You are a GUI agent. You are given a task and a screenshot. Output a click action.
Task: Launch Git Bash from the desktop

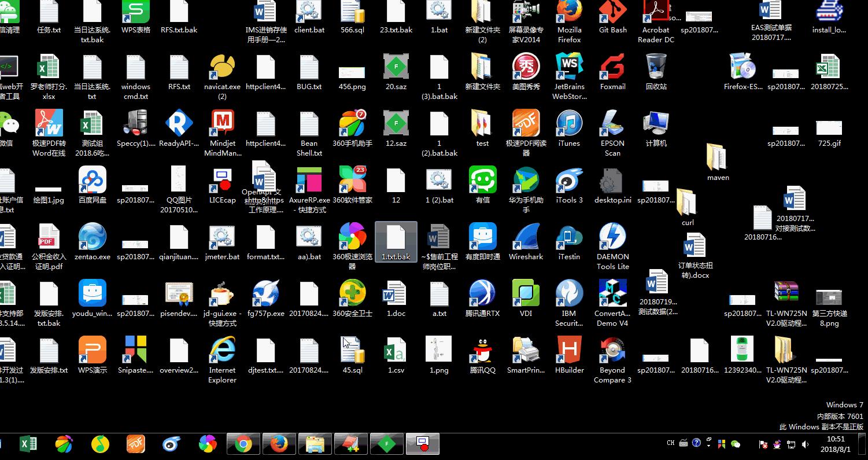[612, 13]
